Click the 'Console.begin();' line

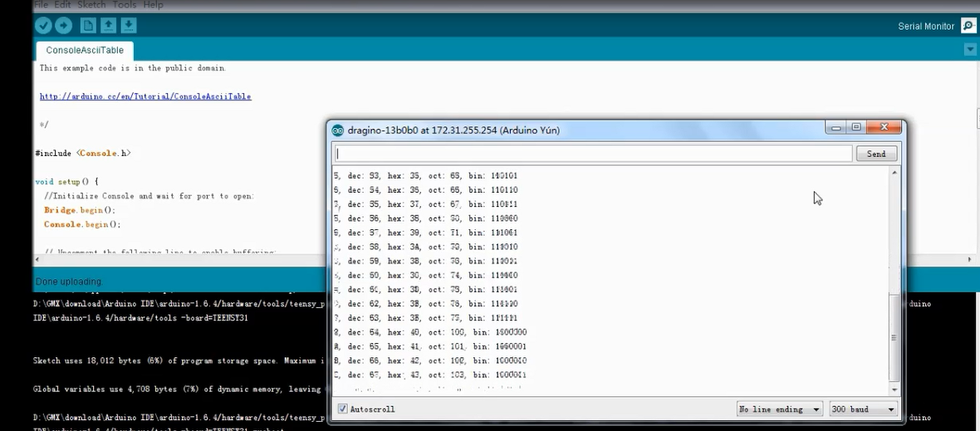click(x=82, y=224)
